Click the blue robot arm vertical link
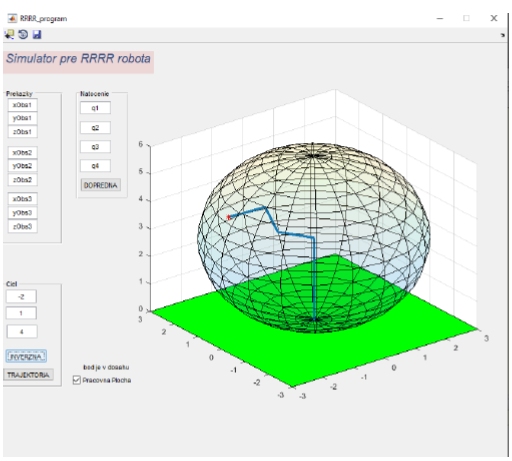 point(314,278)
